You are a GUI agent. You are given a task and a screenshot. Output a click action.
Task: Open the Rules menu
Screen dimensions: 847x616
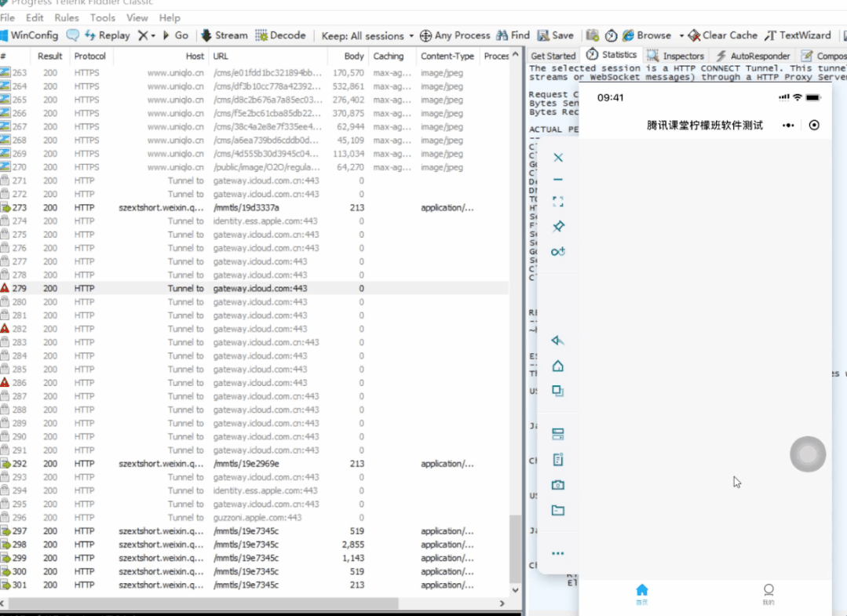pyautogui.click(x=67, y=18)
